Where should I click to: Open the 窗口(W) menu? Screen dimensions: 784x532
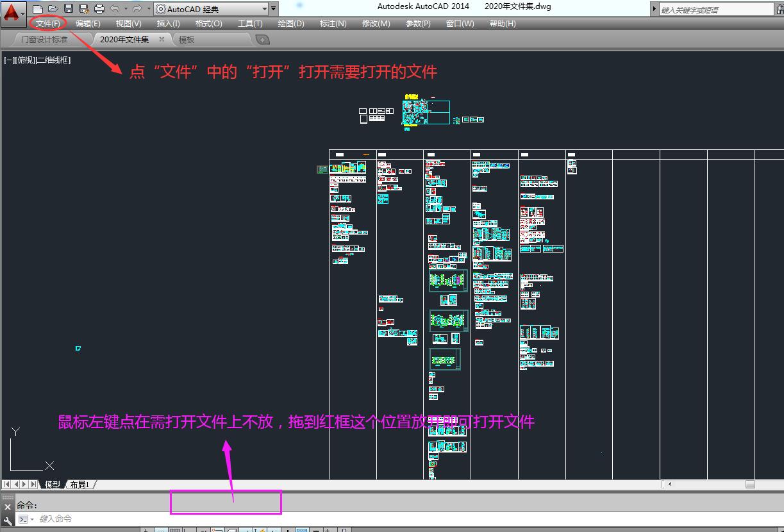coord(460,24)
